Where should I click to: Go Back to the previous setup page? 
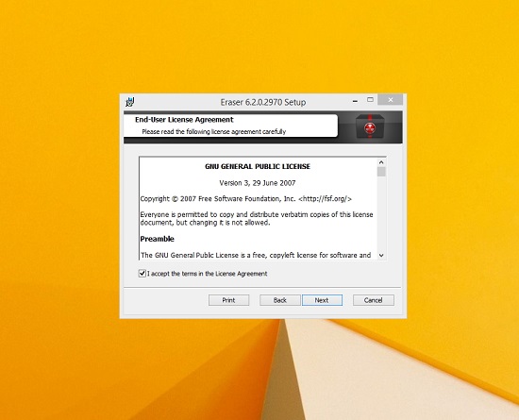[x=280, y=300]
